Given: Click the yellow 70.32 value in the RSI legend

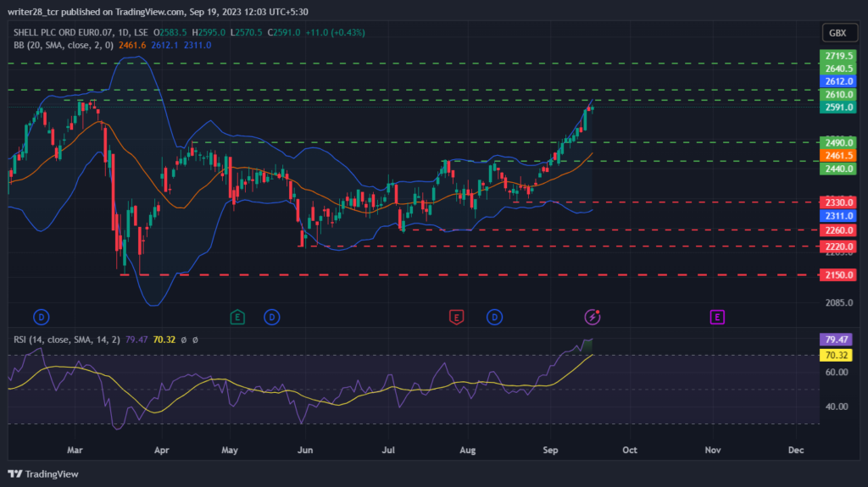Looking at the screenshot, I should coord(164,340).
